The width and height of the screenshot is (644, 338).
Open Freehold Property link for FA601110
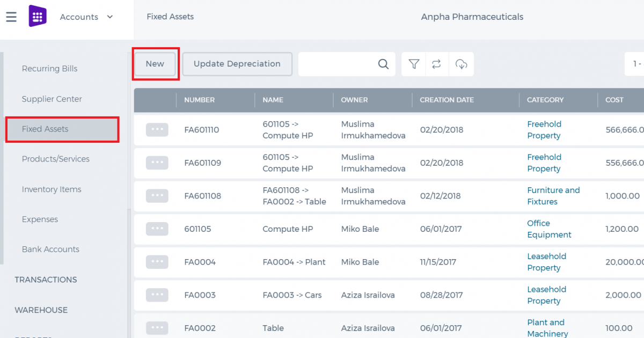coord(544,130)
